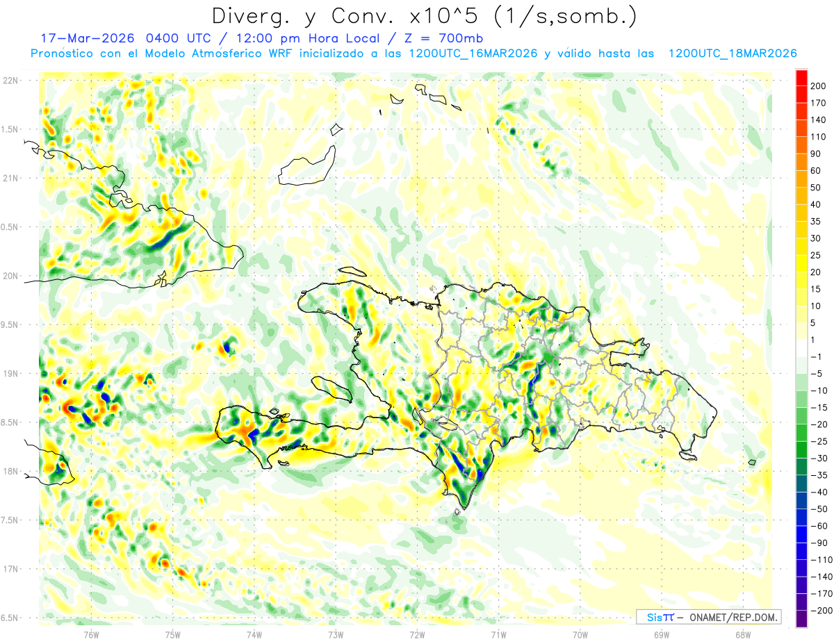834x644 pixels.
Task: Click the colorbar value '-110'
Action: (x=821, y=559)
